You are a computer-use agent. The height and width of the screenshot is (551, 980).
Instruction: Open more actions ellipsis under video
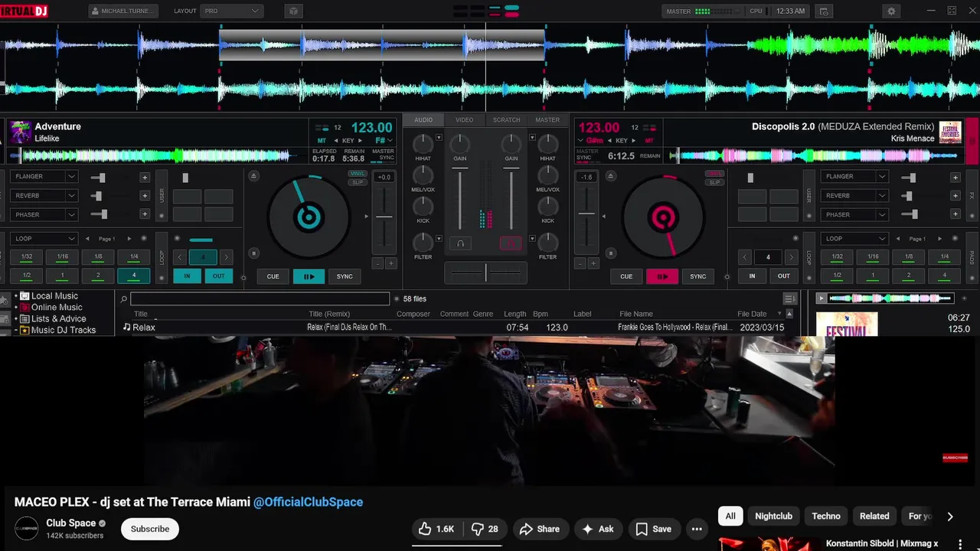(x=697, y=529)
